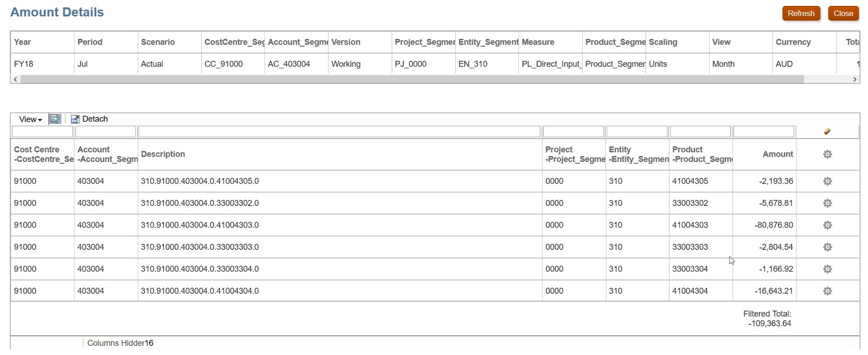The width and height of the screenshot is (868, 355).
Task: Open the gear for the -80,876.80 row
Action: click(827, 225)
